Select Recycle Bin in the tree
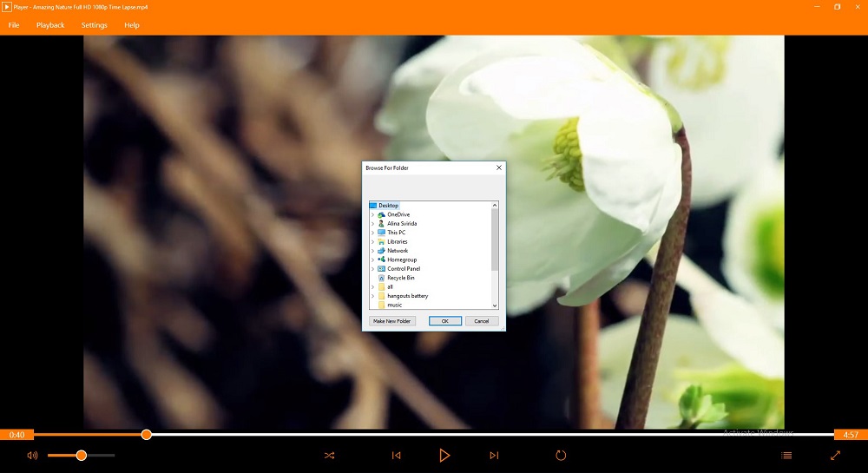 click(x=401, y=278)
